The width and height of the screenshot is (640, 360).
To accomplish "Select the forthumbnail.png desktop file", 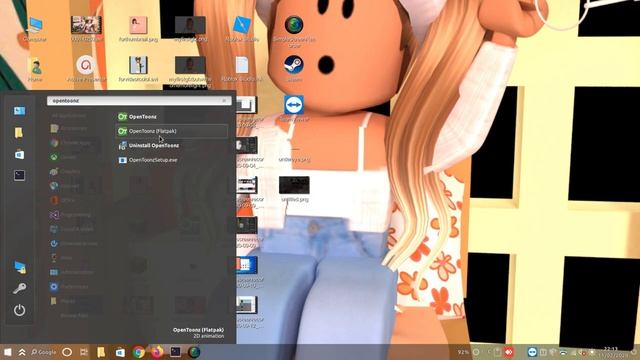I will pos(138,29).
